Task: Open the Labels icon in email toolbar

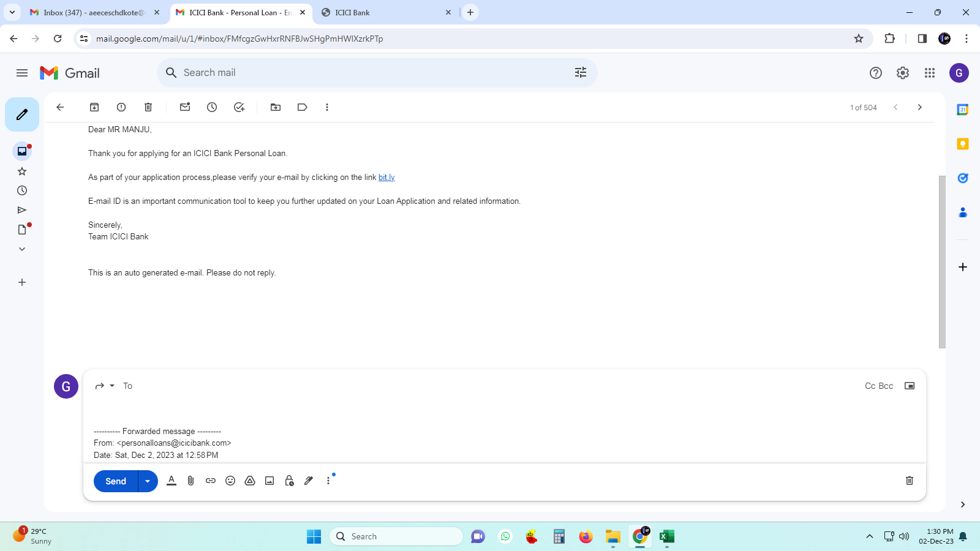Action: [303, 107]
